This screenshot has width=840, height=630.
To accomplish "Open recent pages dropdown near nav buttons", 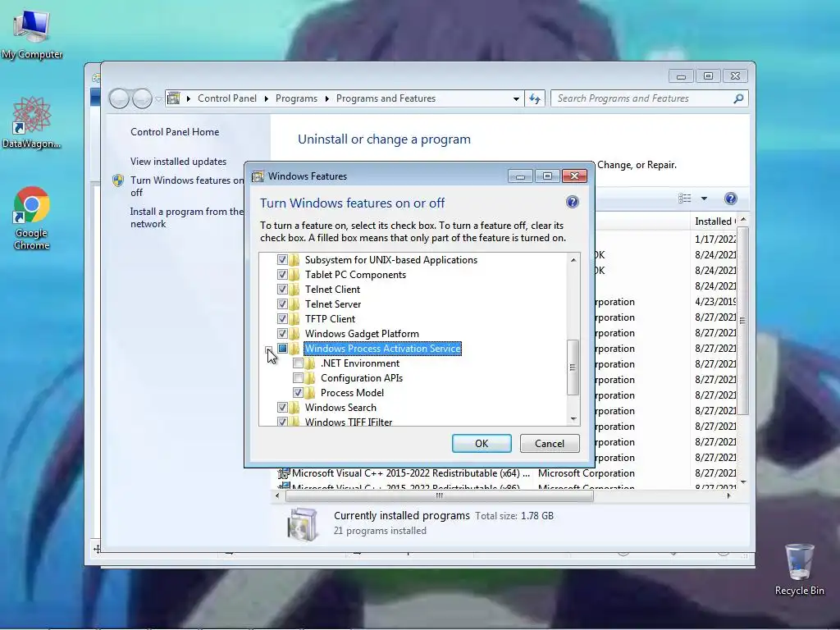I will 158,99.
